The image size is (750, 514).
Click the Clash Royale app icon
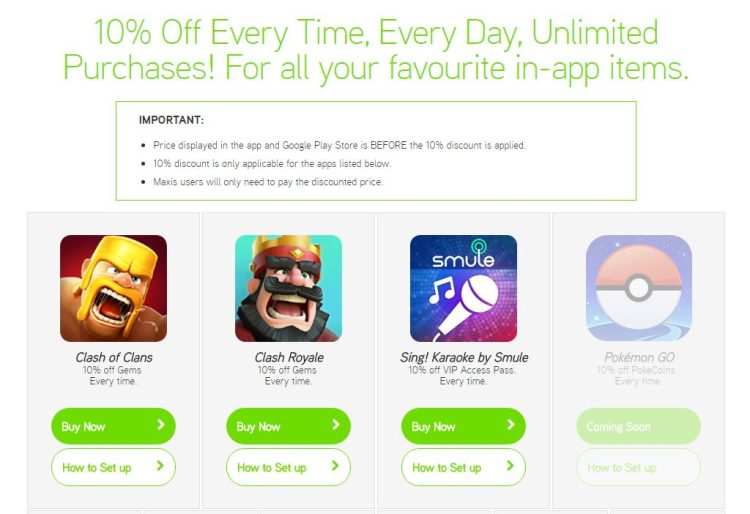tap(288, 288)
